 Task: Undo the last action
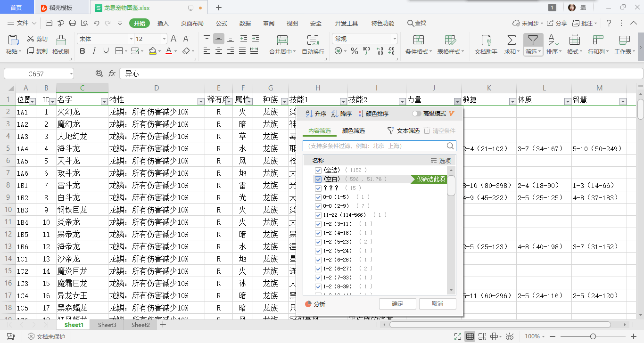click(x=96, y=23)
